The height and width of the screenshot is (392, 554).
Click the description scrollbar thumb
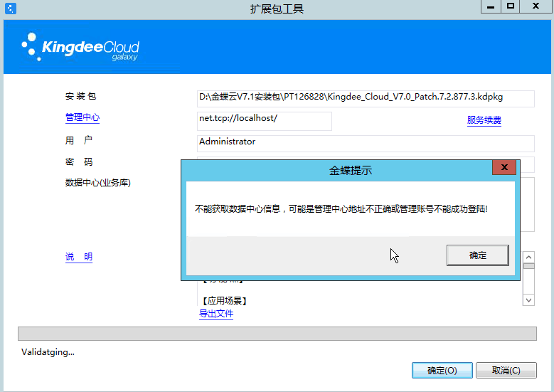(528, 266)
